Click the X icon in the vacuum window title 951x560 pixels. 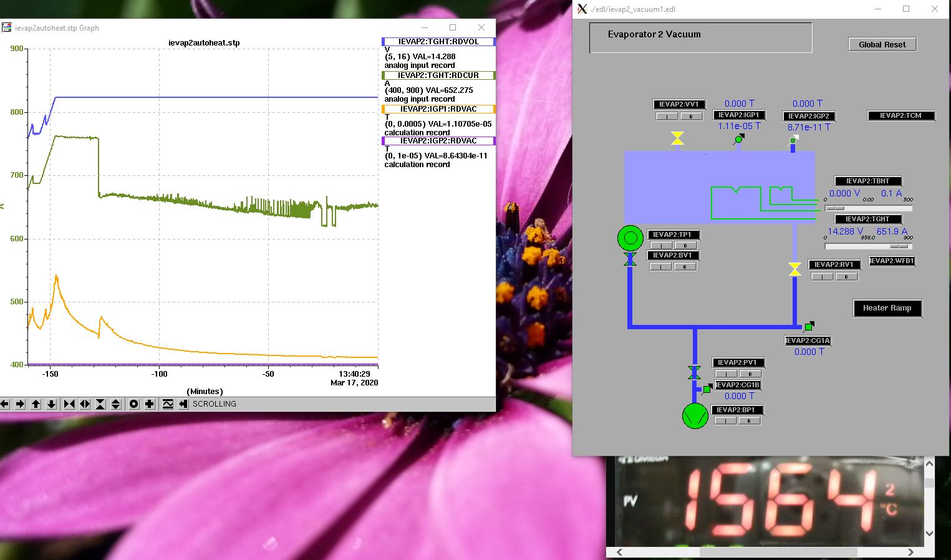point(582,9)
